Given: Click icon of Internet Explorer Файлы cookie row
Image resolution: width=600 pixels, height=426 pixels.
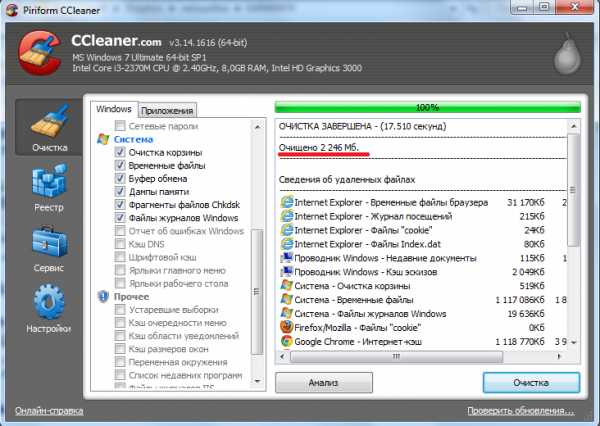Looking at the screenshot, I should tap(287, 230).
